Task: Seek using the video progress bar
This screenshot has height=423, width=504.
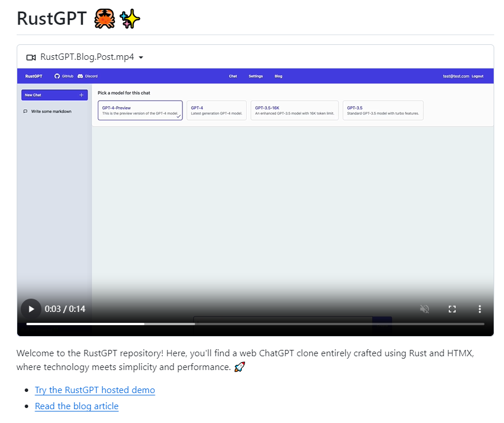Action: [255, 324]
